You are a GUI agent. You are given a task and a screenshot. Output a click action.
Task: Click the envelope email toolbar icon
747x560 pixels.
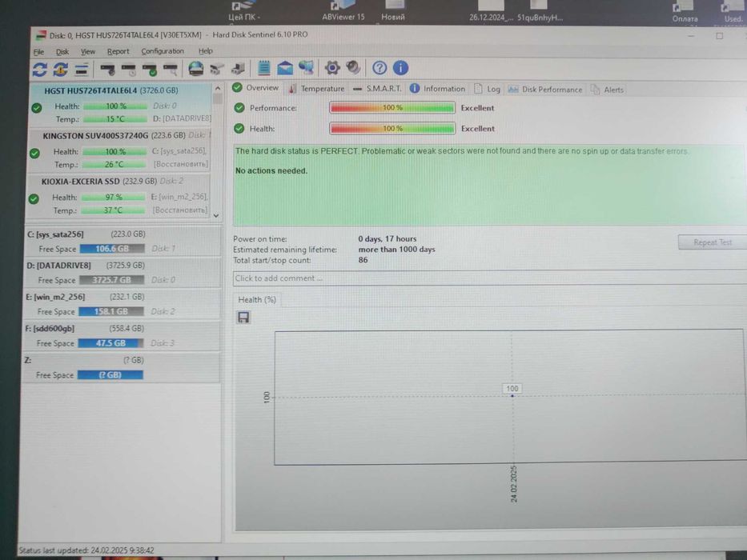coord(285,68)
